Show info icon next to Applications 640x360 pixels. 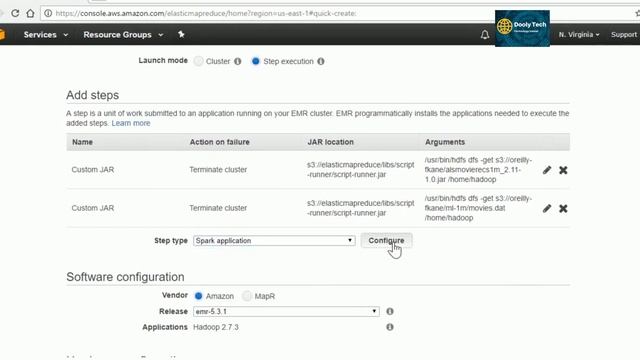click(390, 327)
